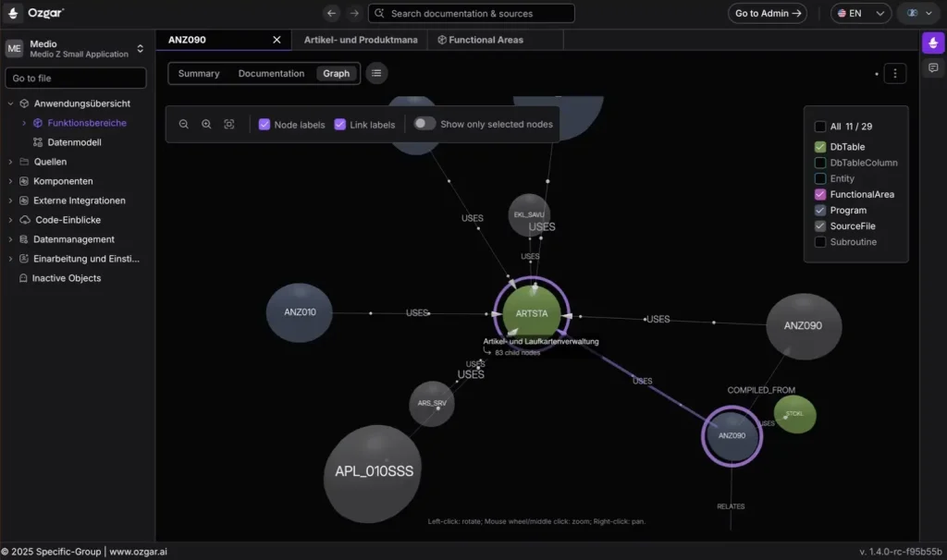Toggle Show only selected nodes switch
The height and width of the screenshot is (560, 947).
[424, 124]
